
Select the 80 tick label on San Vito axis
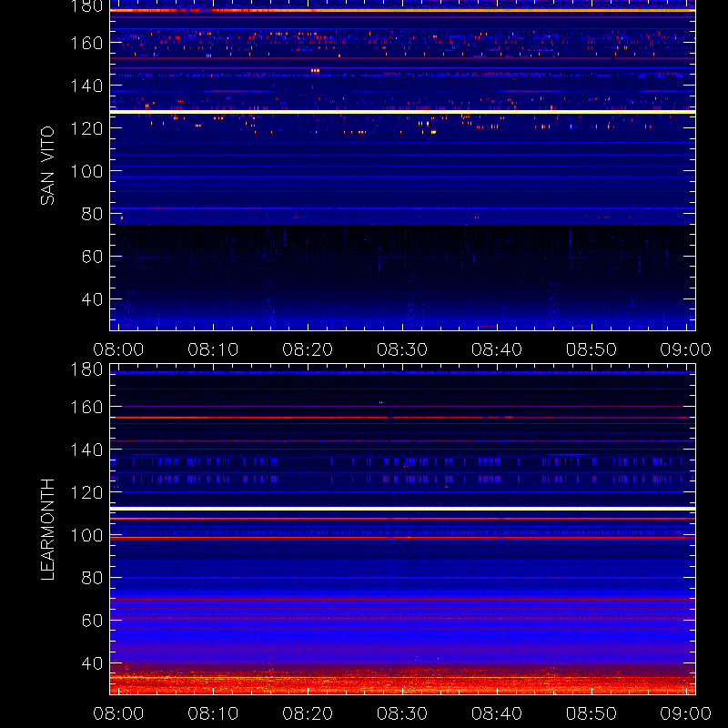[92, 214]
